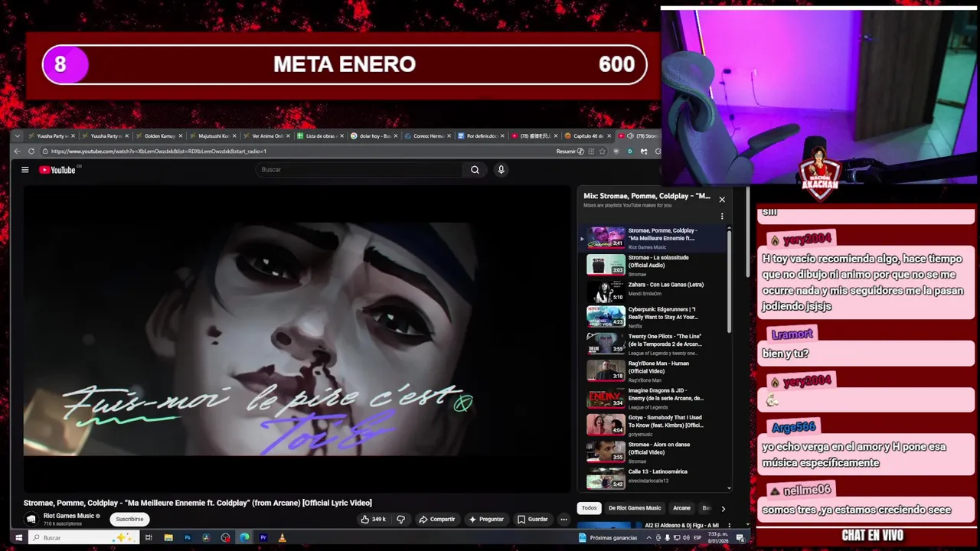The image size is (980, 551).
Task: Open Photoshop from the taskbar
Action: point(188,538)
